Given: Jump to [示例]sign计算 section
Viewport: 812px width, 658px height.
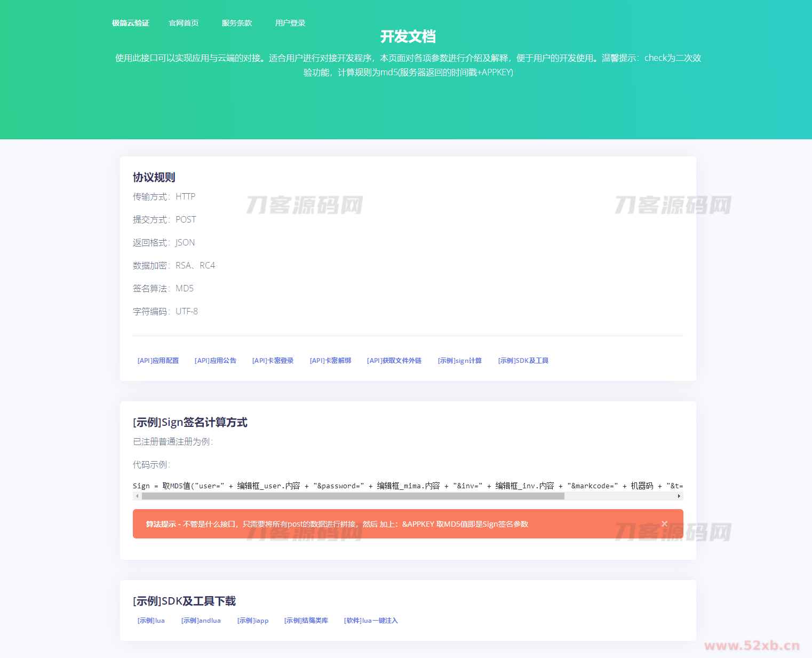Looking at the screenshot, I should click(460, 361).
